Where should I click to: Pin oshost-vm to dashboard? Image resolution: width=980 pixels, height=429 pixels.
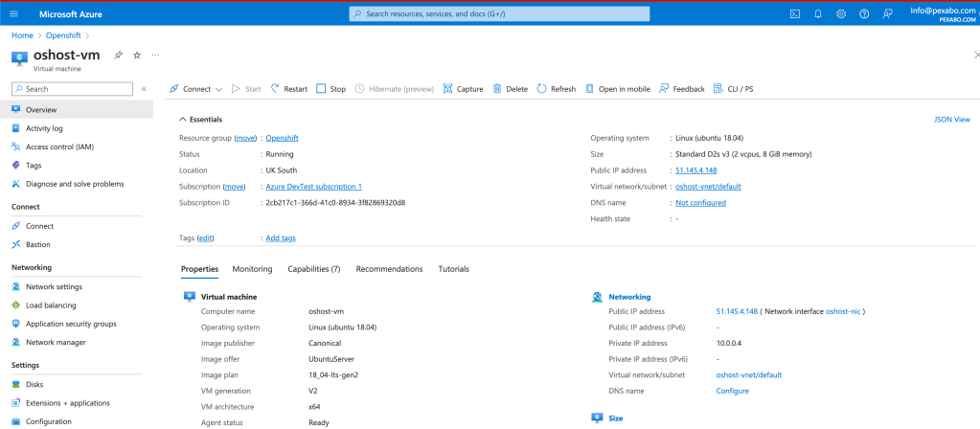pyautogui.click(x=118, y=55)
